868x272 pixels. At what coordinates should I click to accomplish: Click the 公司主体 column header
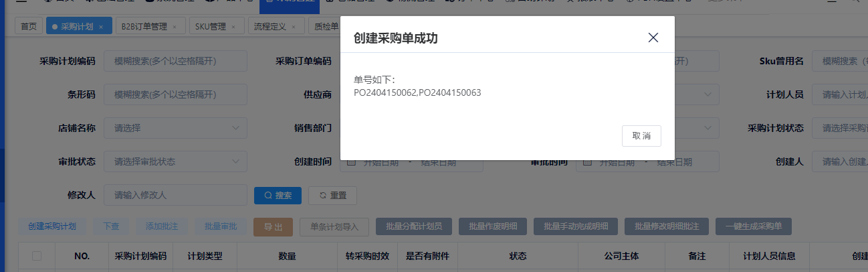(621, 257)
